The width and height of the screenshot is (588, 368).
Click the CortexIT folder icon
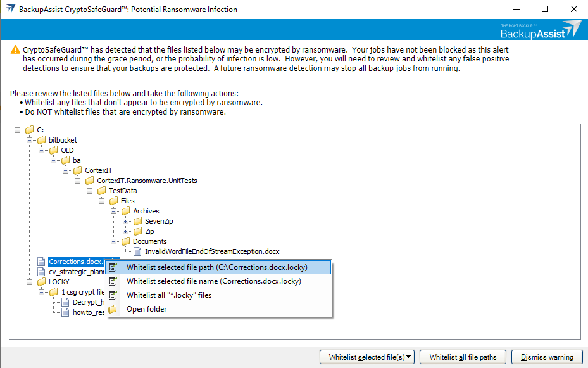coord(78,170)
